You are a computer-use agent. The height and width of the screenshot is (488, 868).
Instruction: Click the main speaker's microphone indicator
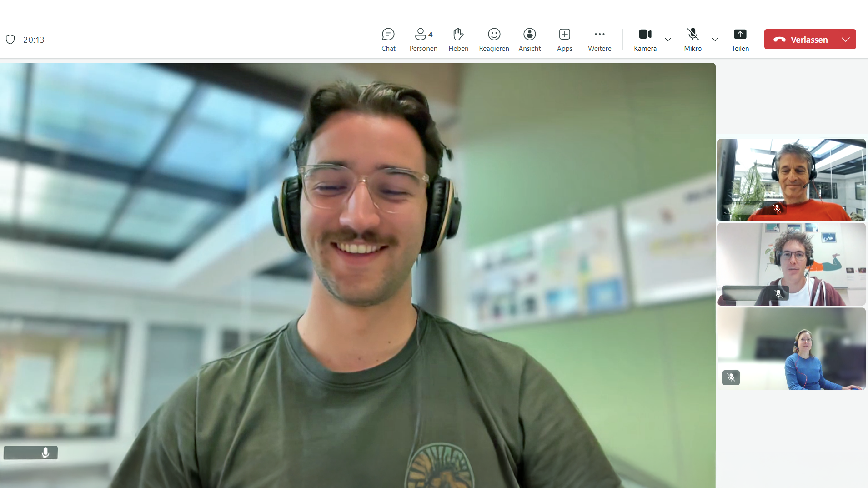[x=45, y=453]
